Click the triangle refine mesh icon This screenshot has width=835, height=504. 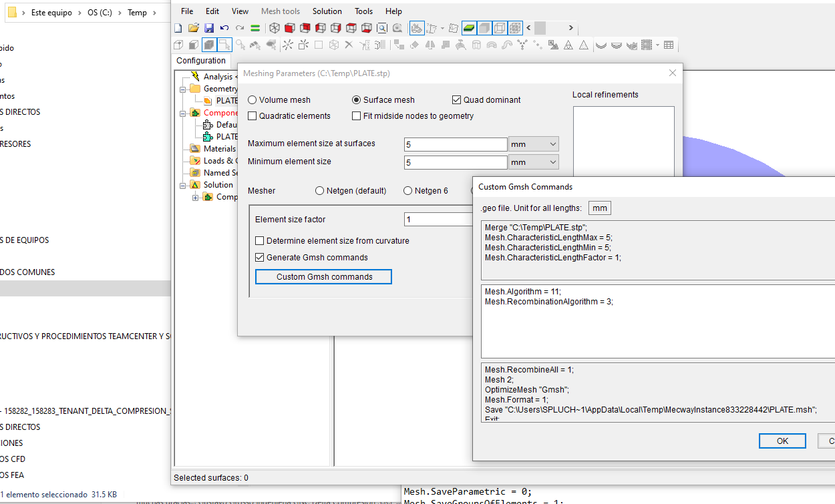click(x=568, y=45)
